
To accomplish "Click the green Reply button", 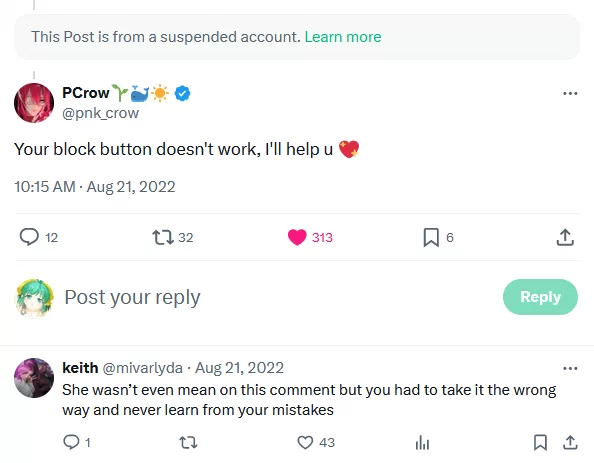I will tap(540, 297).
